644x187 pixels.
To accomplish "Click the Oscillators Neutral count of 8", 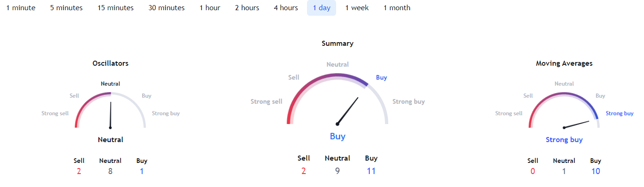I will pos(110,171).
